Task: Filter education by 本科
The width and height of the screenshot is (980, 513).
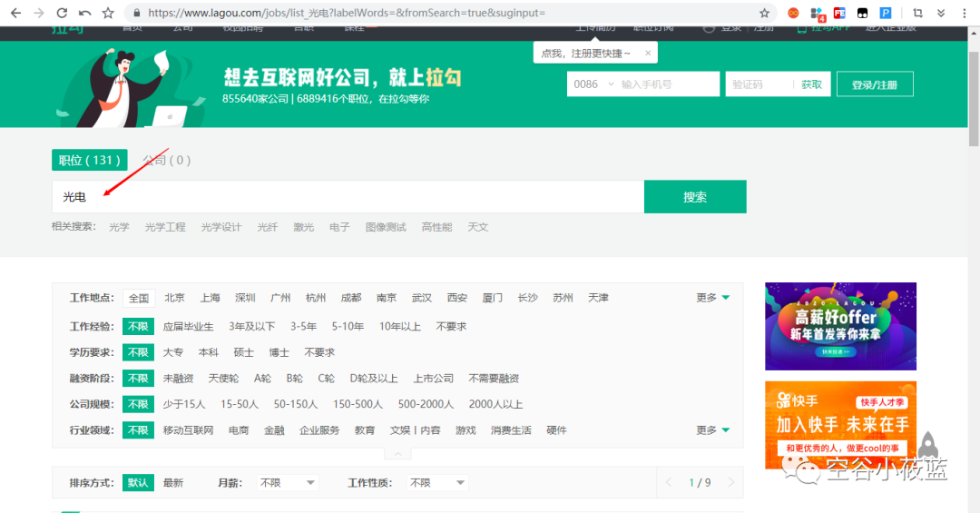Action: click(x=208, y=352)
